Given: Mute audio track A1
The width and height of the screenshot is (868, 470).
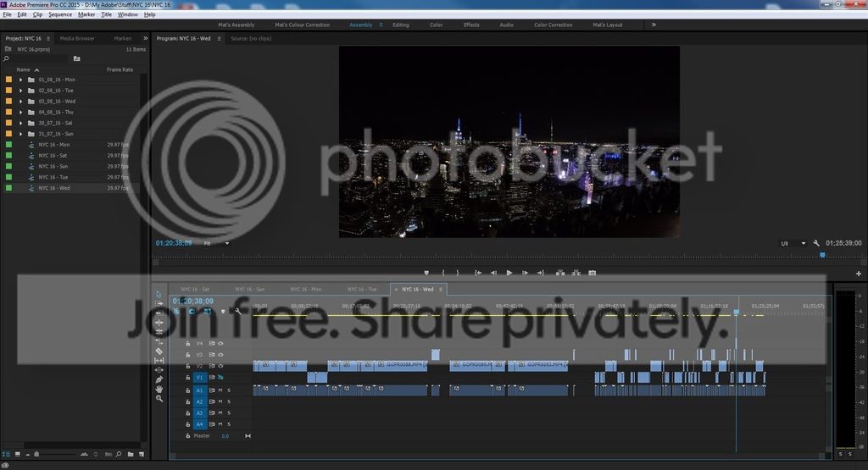Looking at the screenshot, I should 220,390.
